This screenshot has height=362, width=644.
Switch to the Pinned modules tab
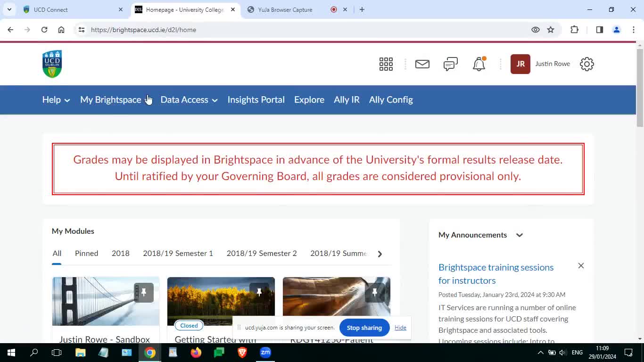pos(86,254)
